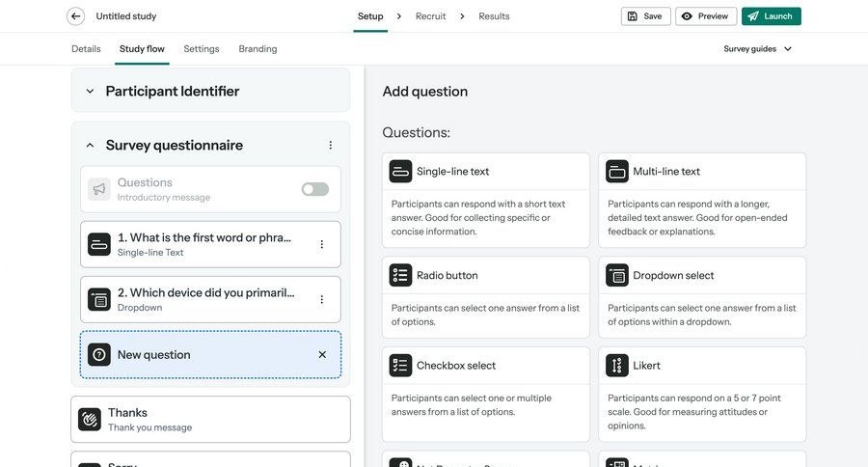Open the Survey guides dropdown
Screen dimensions: 868x467
pos(758,49)
